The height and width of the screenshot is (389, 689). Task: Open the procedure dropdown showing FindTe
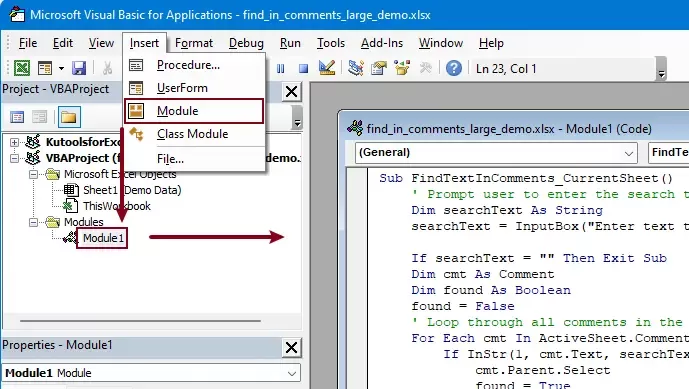[x=669, y=153]
